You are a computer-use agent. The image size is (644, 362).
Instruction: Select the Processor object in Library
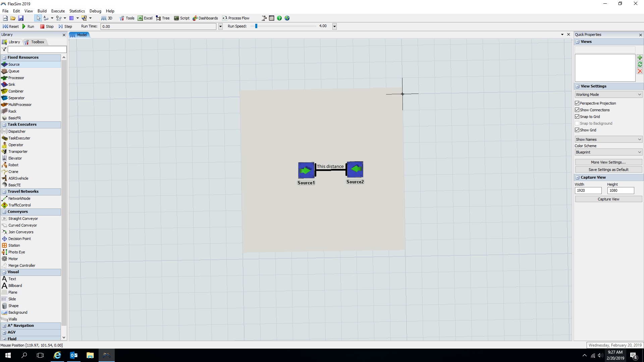(x=16, y=78)
